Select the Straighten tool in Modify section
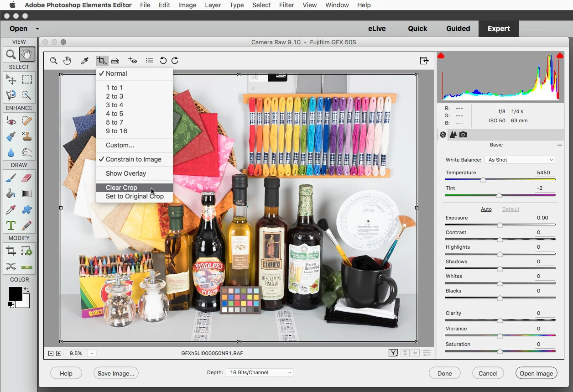 pyautogui.click(x=27, y=267)
